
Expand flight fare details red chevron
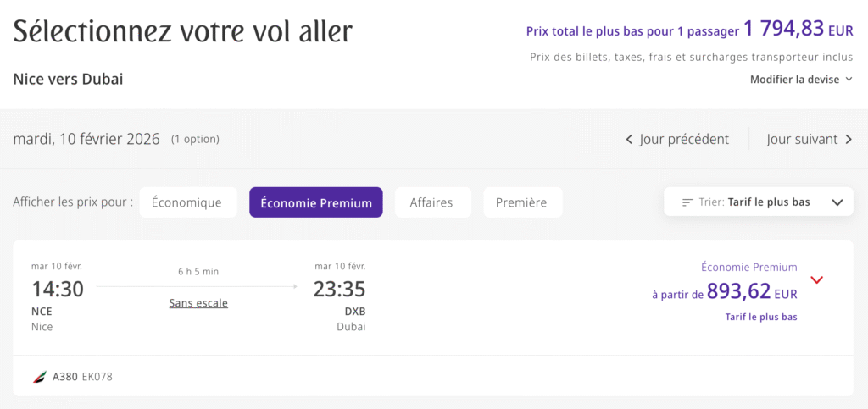pyautogui.click(x=817, y=280)
